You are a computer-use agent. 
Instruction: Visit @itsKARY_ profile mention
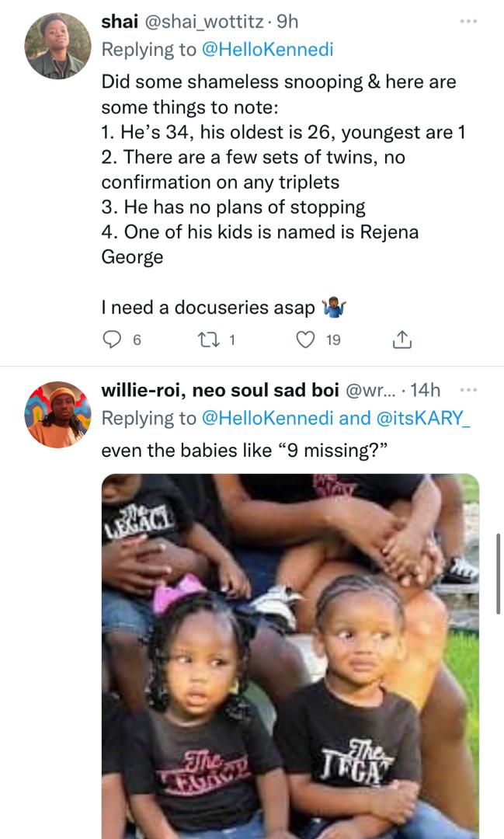(424, 418)
